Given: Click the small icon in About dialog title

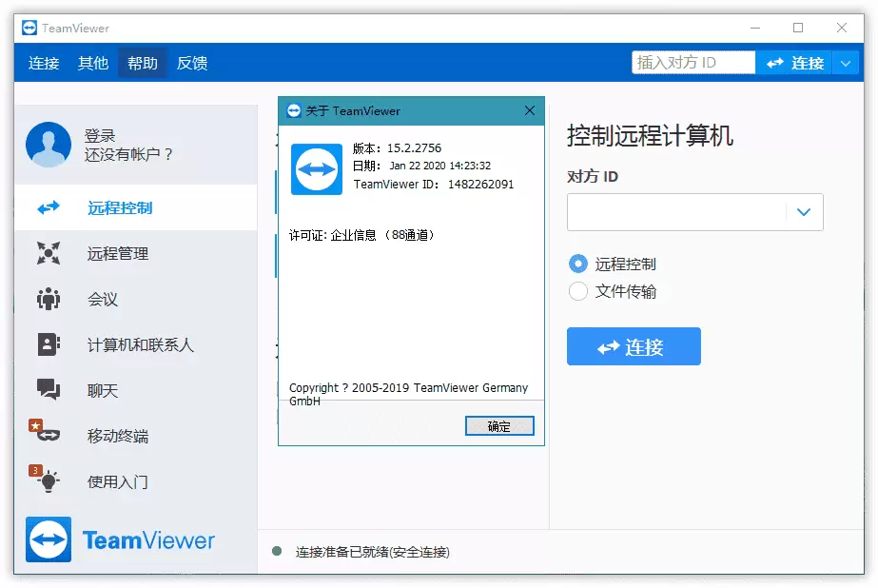Looking at the screenshot, I should tap(294, 111).
